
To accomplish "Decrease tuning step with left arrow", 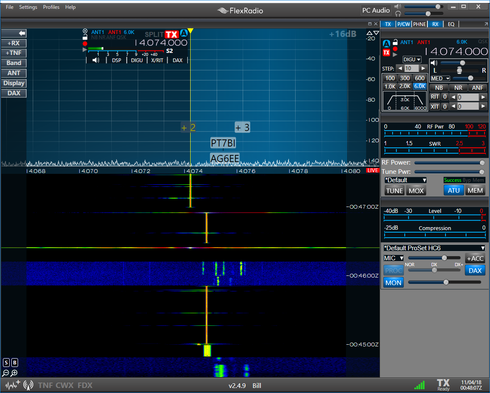I will pos(400,68).
